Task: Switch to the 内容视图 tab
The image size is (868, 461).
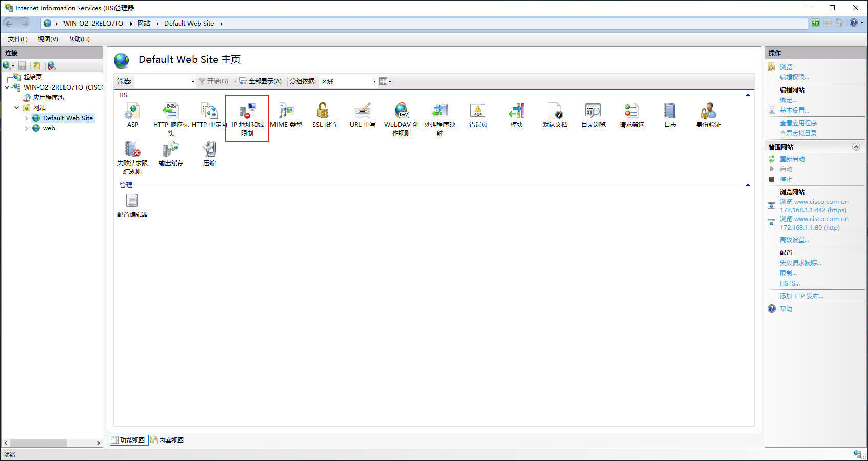Action: (167, 440)
